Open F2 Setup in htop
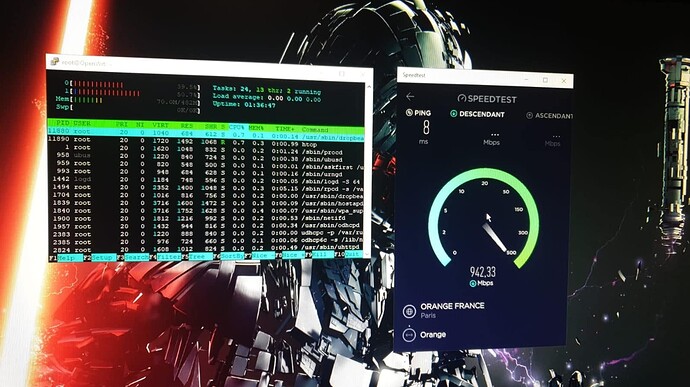This screenshot has height=387, width=690. tap(100, 257)
